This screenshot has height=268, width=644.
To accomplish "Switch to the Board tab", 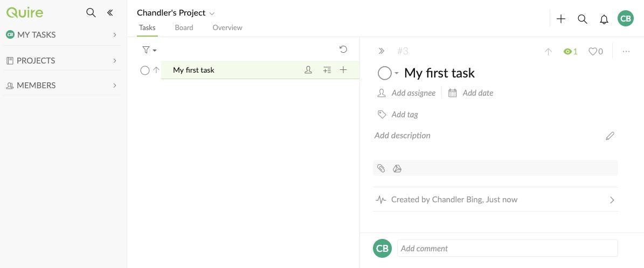I will [184, 27].
